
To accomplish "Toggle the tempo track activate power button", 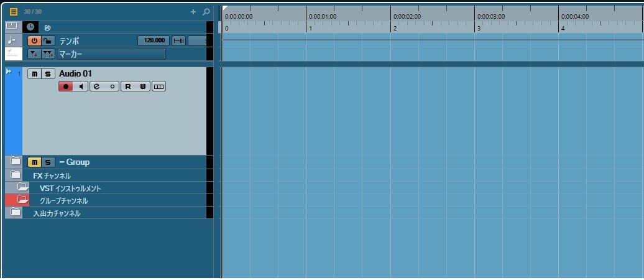I will (35, 40).
